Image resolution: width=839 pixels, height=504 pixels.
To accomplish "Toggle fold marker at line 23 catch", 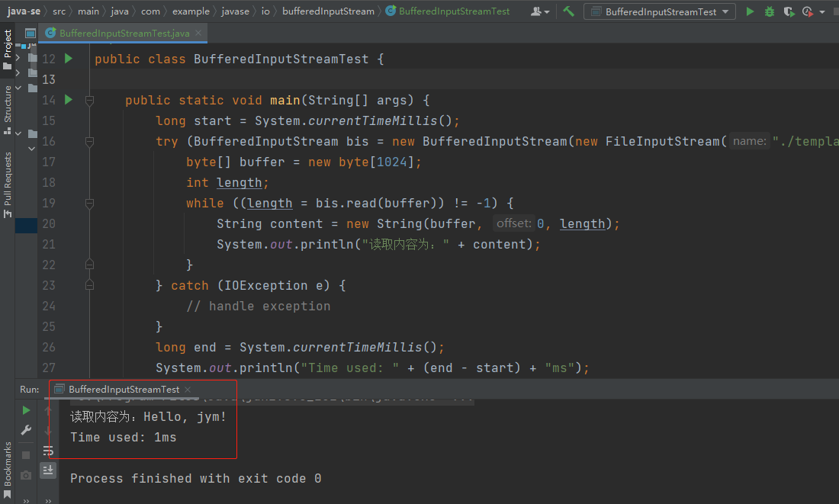I will click(89, 285).
